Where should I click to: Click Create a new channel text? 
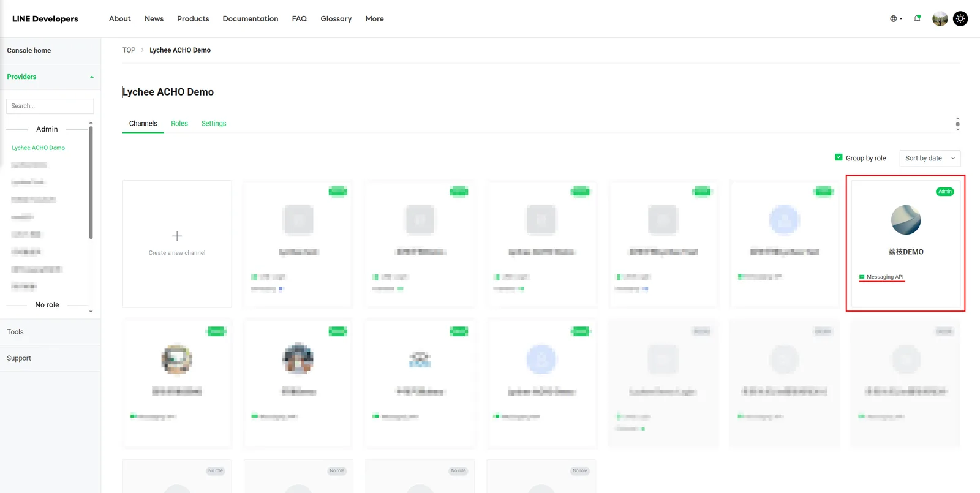[177, 253]
